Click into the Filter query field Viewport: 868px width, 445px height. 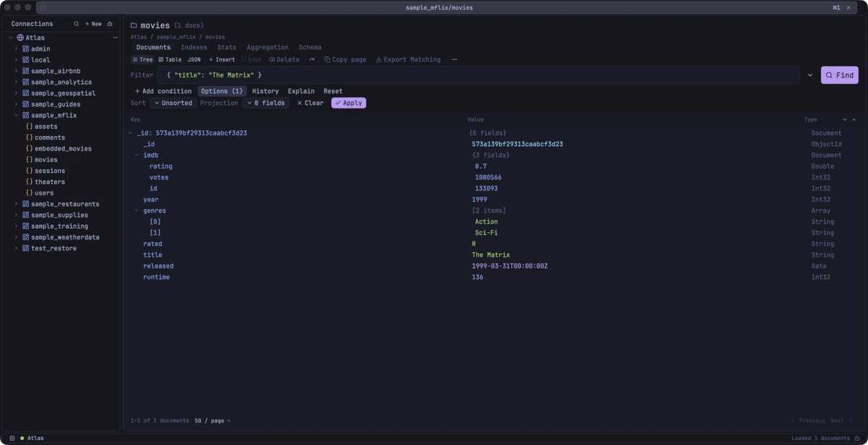click(478, 75)
